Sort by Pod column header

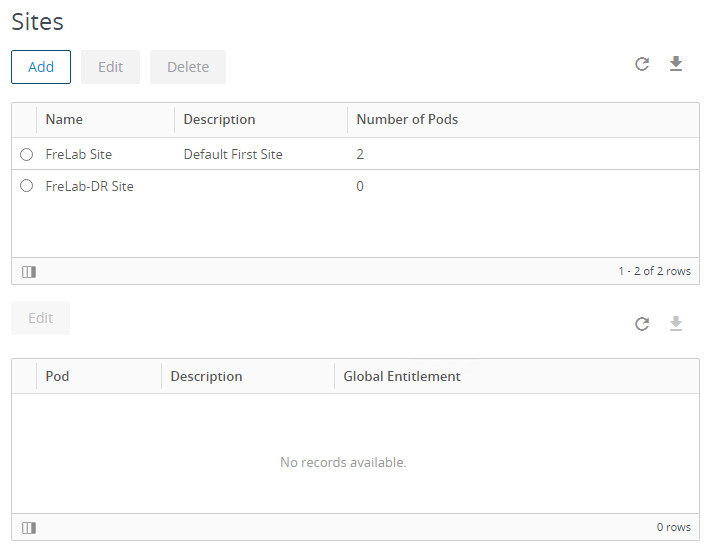pyautogui.click(x=57, y=376)
